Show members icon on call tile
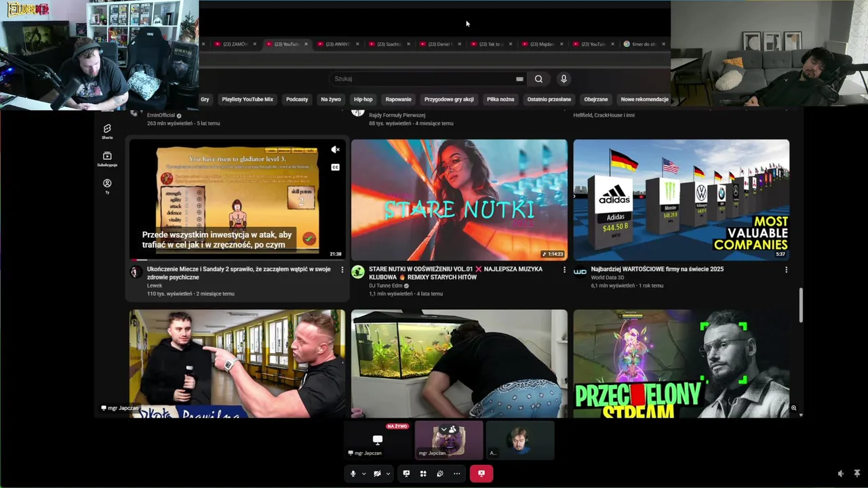 click(x=452, y=429)
